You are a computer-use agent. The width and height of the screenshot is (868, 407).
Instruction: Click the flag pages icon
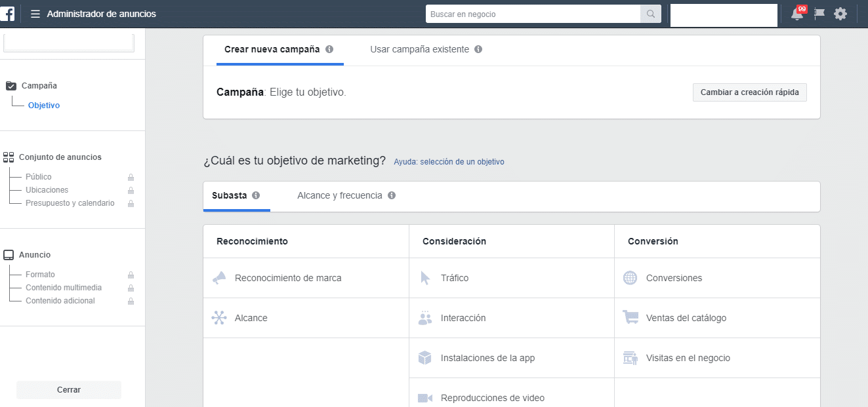pos(819,13)
